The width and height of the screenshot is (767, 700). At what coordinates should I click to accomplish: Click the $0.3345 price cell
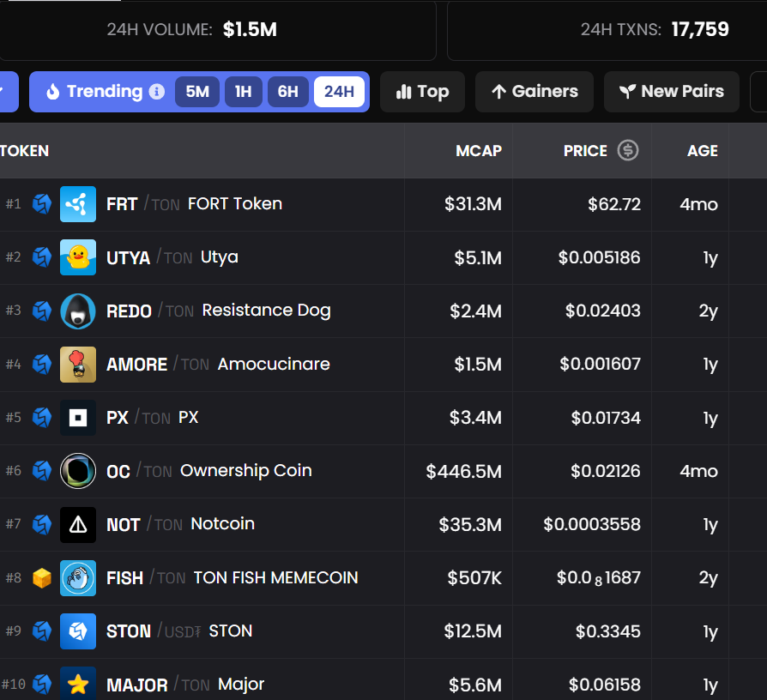(x=608, y=631)
